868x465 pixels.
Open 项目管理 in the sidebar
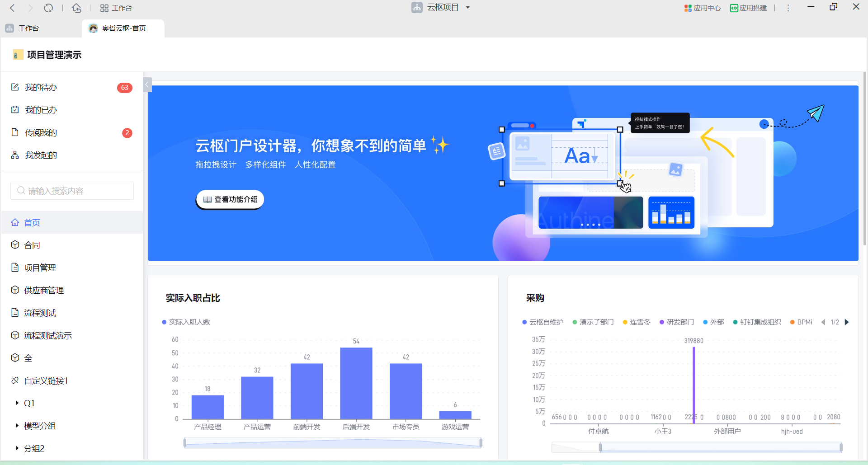[x=72, y=268]
